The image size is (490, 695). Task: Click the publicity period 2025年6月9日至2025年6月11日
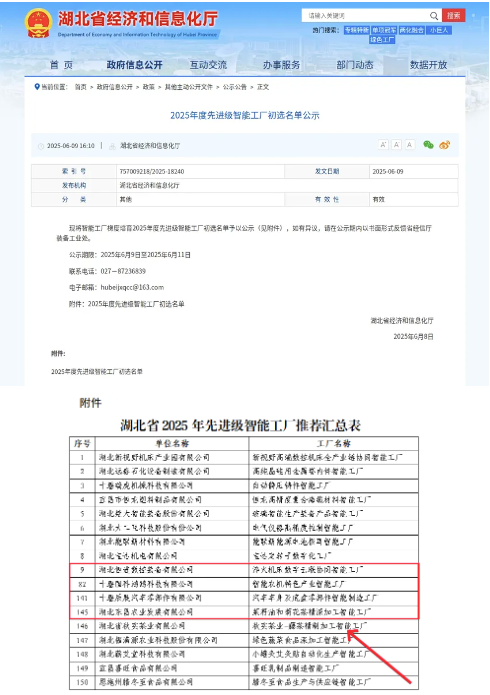coord(146,255)
